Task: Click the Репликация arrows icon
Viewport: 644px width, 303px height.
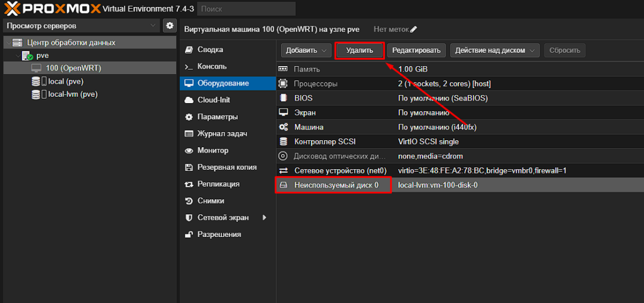Action: tap(189, 184)
